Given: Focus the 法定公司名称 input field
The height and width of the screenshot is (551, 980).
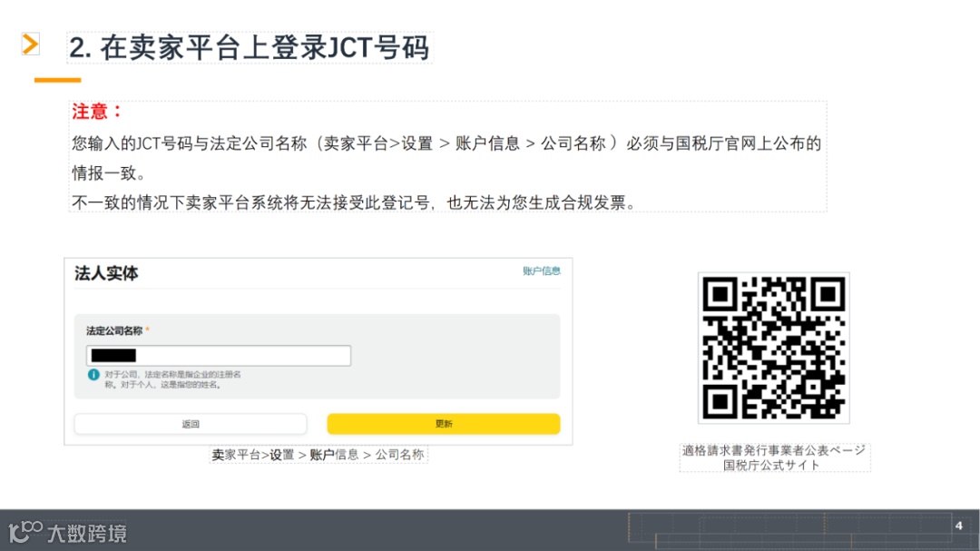Looking at the screenshot, I should tap(218, 355).
